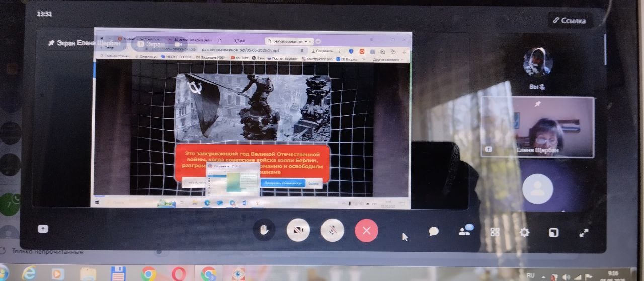This screenshot has height=281, width=644.
Task: Raise hand in the meeting
Action: click(264, 230)
